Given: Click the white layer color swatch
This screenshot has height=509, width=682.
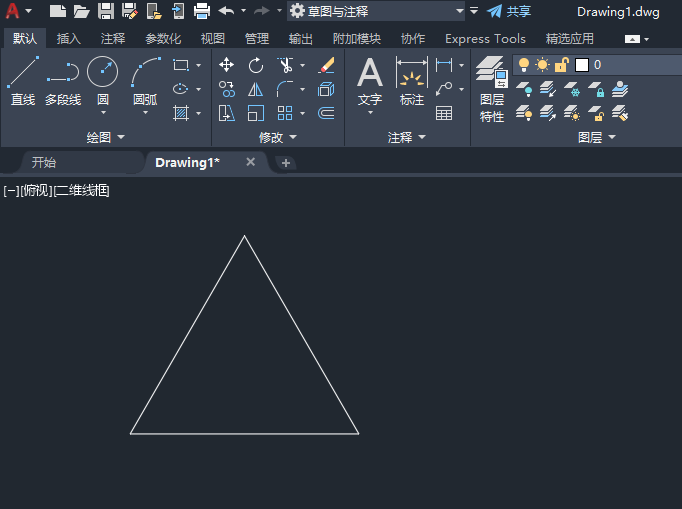Looking at the screenshot, I should 581,65.
